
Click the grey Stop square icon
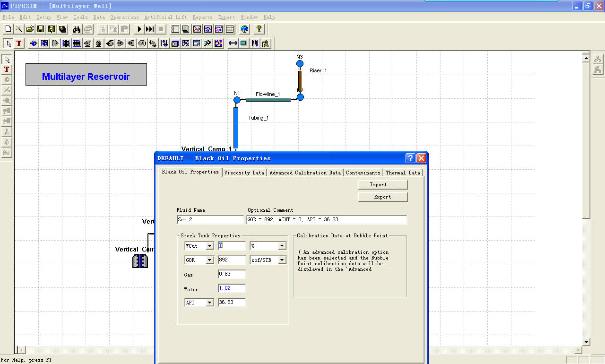click(x=161, y=29)
